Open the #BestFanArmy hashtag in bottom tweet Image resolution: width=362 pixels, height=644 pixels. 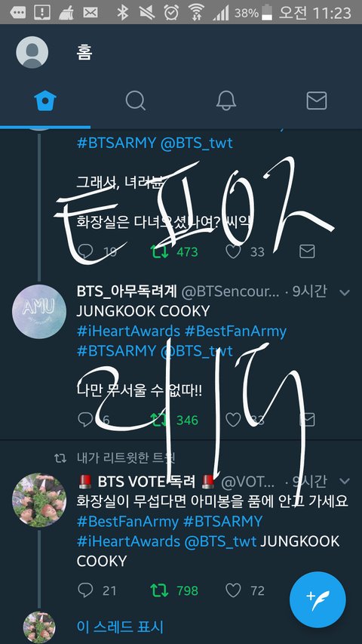coord(127,522)
